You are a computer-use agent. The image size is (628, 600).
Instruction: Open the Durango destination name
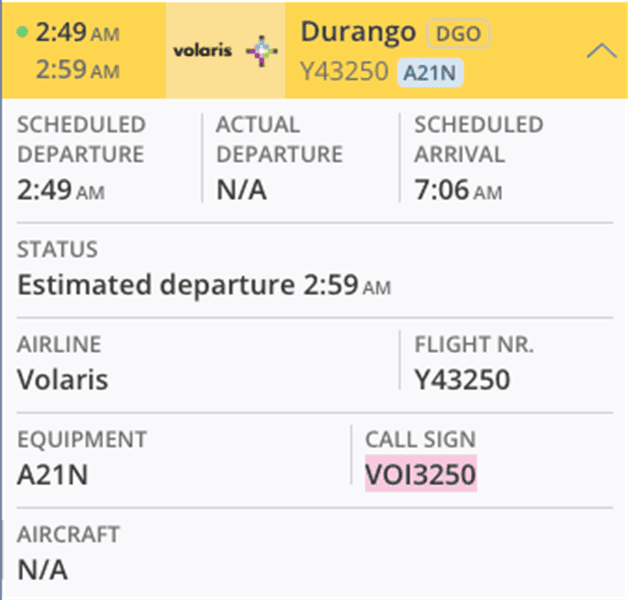coord(358,32)
